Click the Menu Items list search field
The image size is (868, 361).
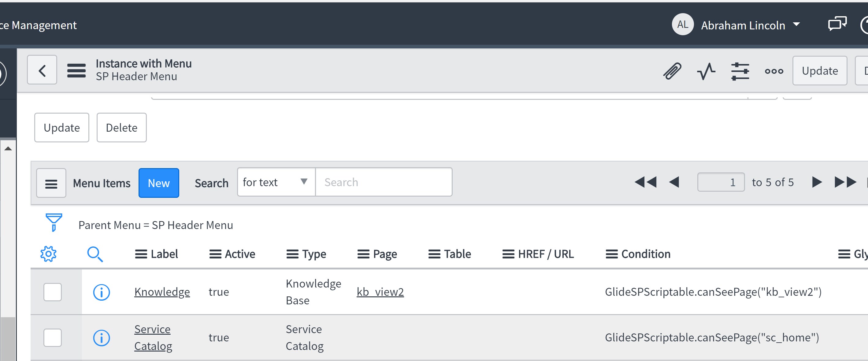(384, 182)
